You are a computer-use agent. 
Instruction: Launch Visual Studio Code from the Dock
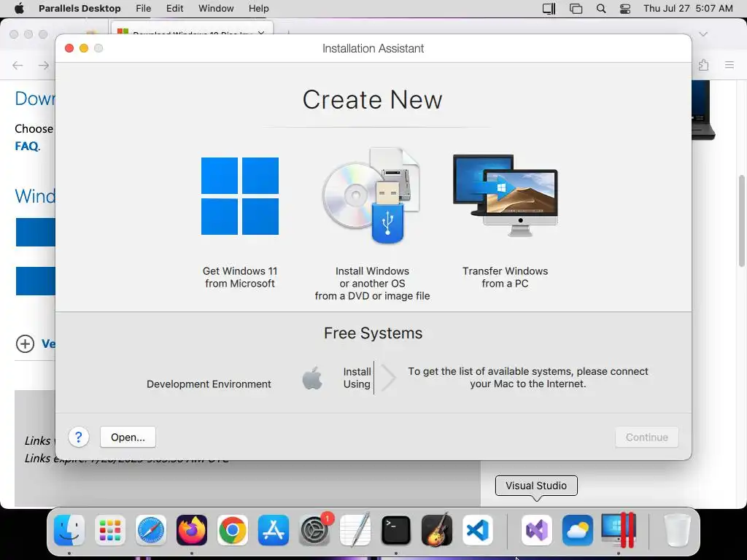[478, 530]
